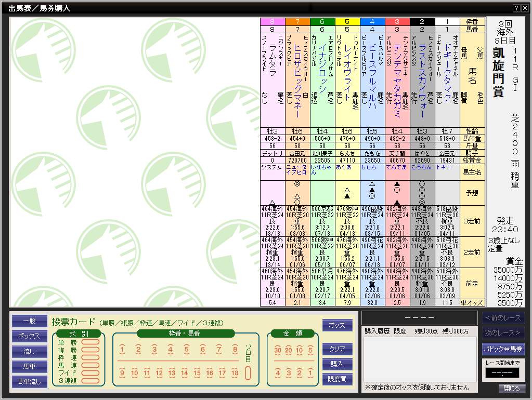
Task: Toggle パドック⇔馬券 view
Action: (503, 349)
